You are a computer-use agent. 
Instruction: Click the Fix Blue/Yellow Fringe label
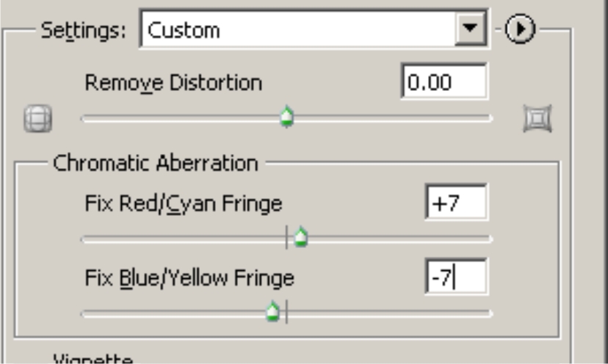pyautogui.click(x=189, y=278)
